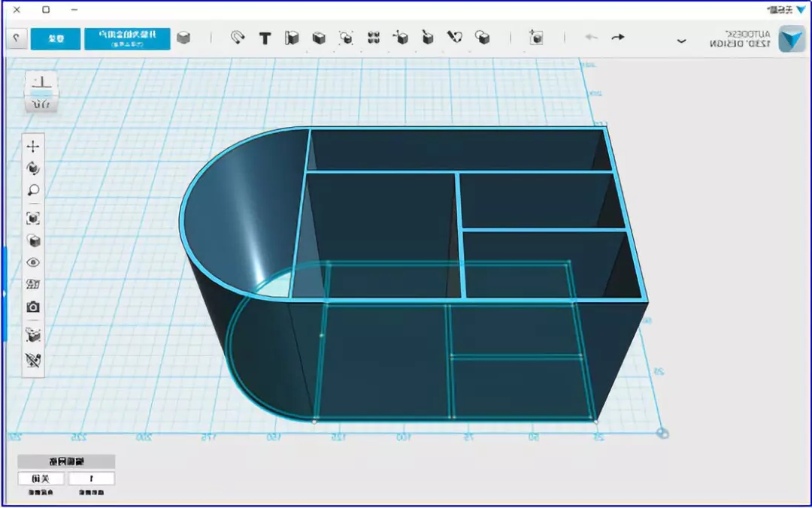Screen dimensions: 812x508
Task: Toggle the grid display icon in navigation bar
Action: coord(33,284)
